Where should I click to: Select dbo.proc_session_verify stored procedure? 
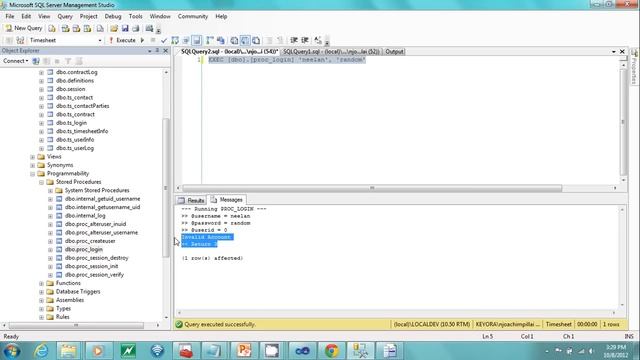tap(94, 275)
